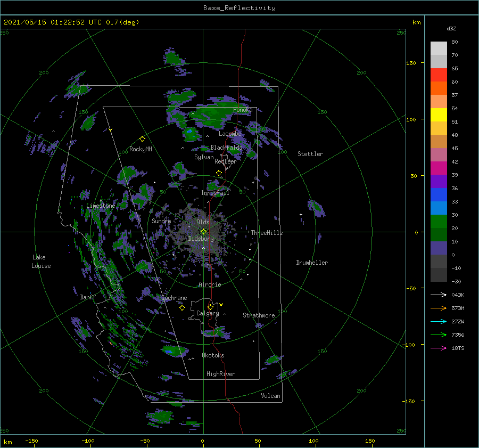Viewport: 479px width, 448px height.
Task: Click the green 7356 arrow in legend
Action: coord(439,335)
